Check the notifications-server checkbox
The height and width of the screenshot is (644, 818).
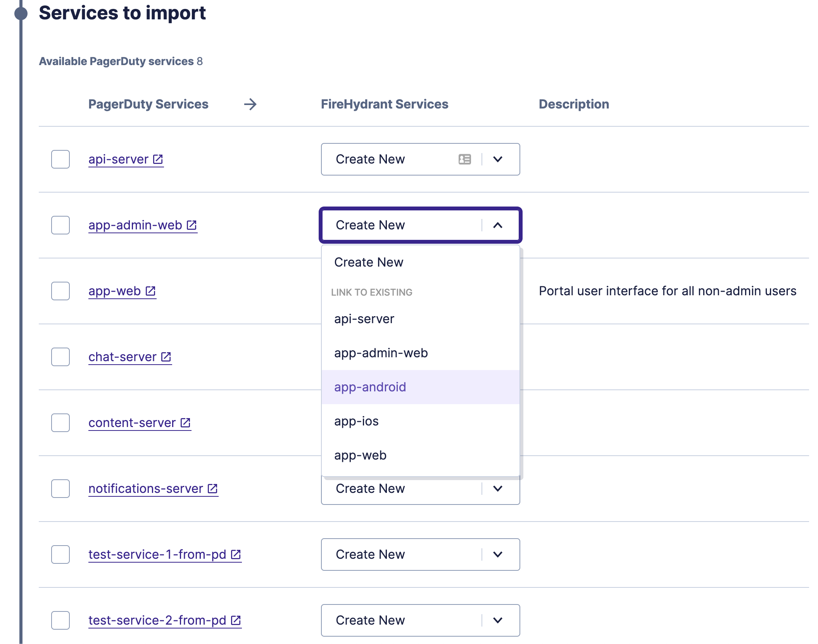(60, 489)
